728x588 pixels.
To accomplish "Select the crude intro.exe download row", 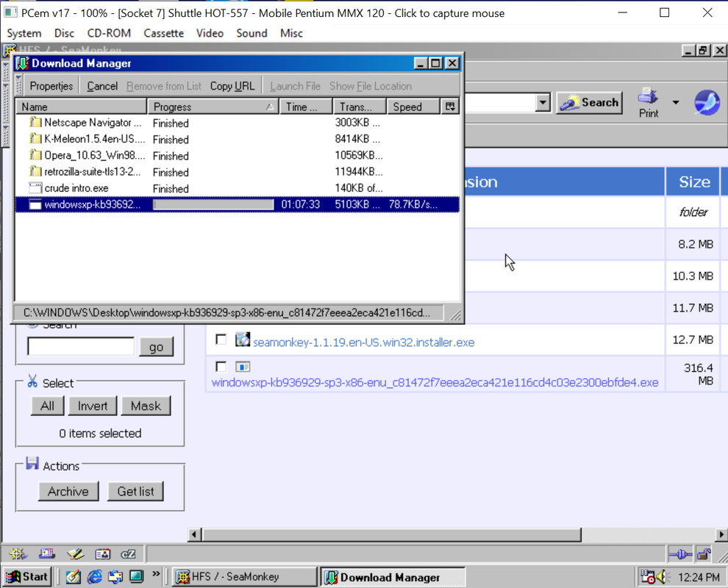I will pos(238,188).
